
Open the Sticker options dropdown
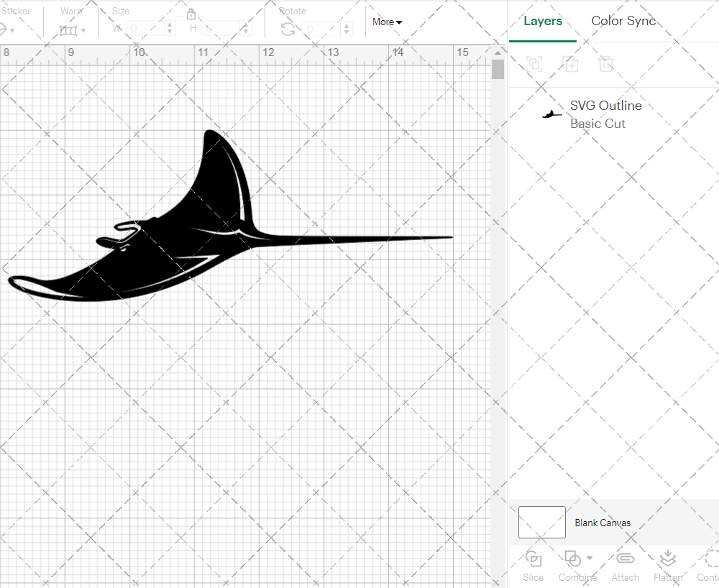point(13,30)
